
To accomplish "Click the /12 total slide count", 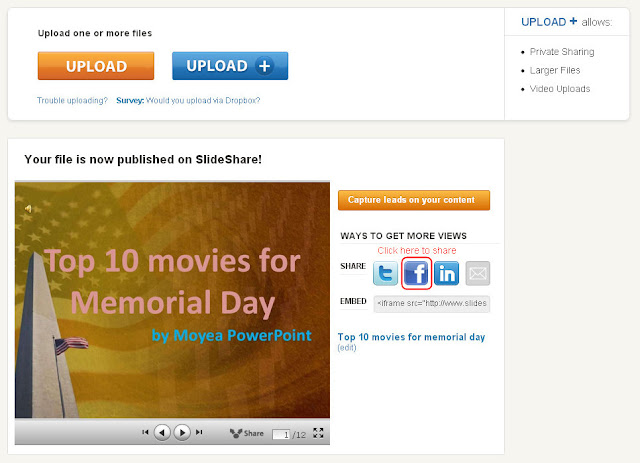I will click(x=299, y=435).
